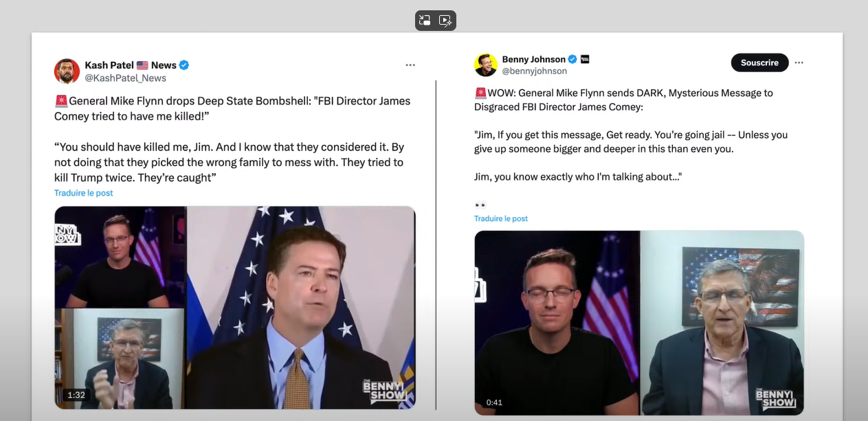The height and width of the screenshot is (421, 868).
Task: Open the @KashPatel_News handle
Action: [125, 78]
